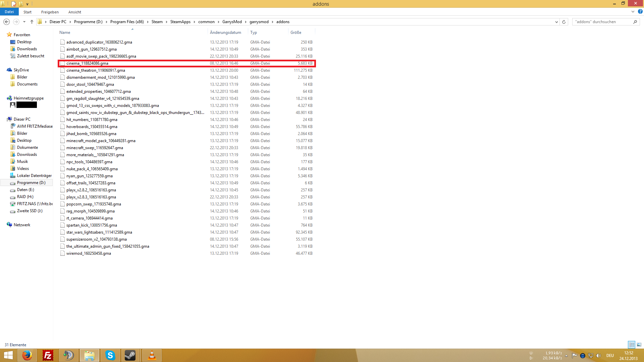This screenshot has height=362, width=644.
Task: Open the volume speaker tray icon
Action: [x=599, y=356]
